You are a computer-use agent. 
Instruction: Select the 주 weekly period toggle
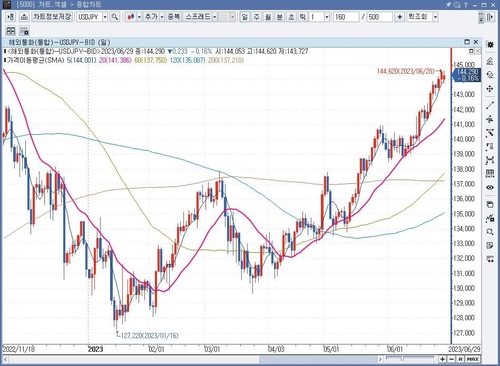(x=256, y=17)
